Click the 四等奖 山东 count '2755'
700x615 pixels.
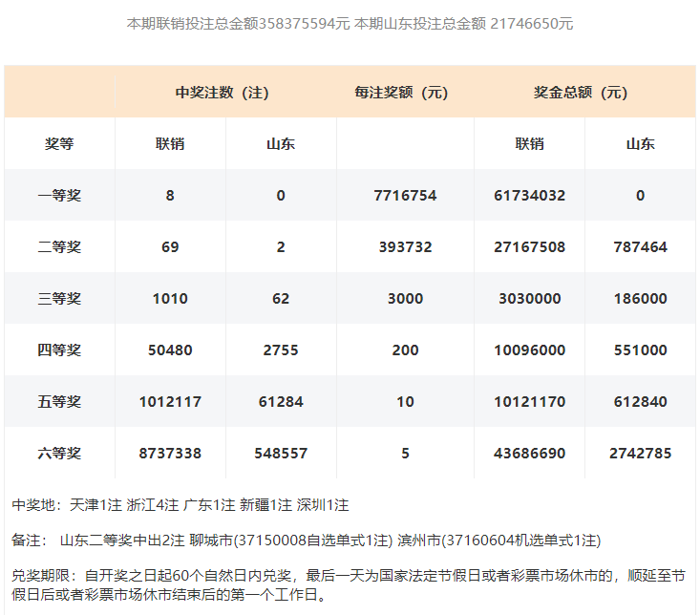[x=281, y=350]
